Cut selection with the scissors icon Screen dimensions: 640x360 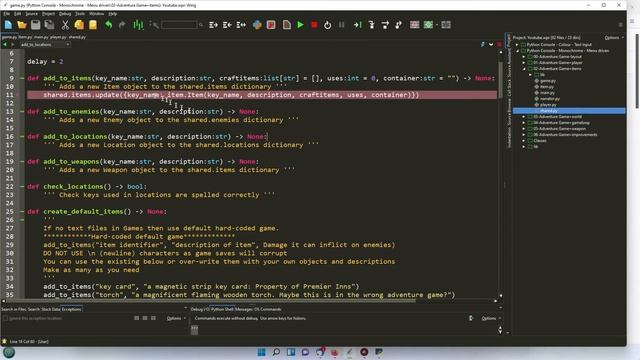click(x=65, y=25)
